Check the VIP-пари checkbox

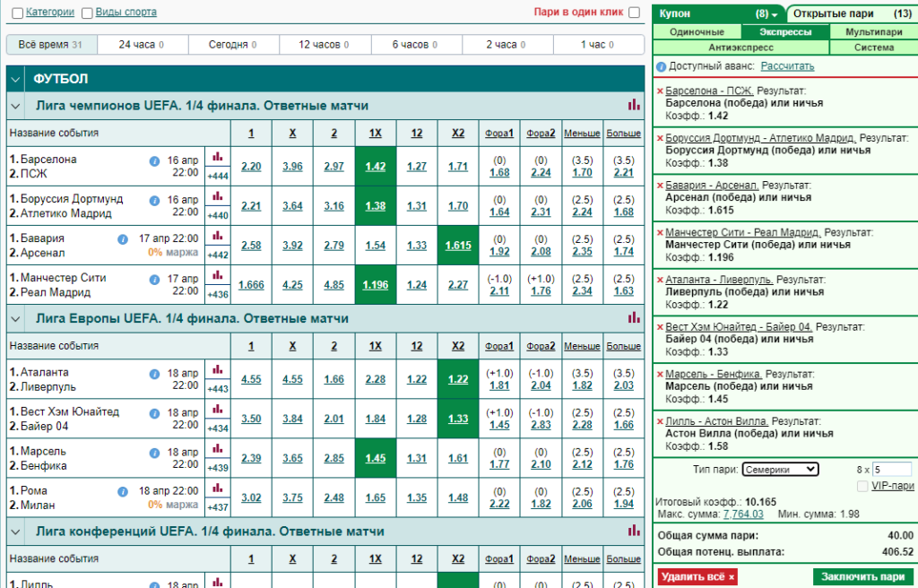point(862,486)
